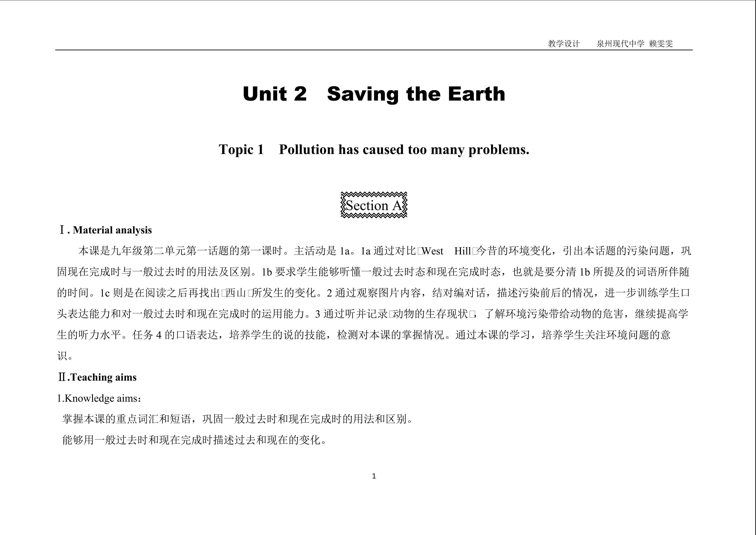756x535 pixels.
Task: Click the Unit 2 Saving the Earth title
Action: pyautogui.click(x=374, y=94)
